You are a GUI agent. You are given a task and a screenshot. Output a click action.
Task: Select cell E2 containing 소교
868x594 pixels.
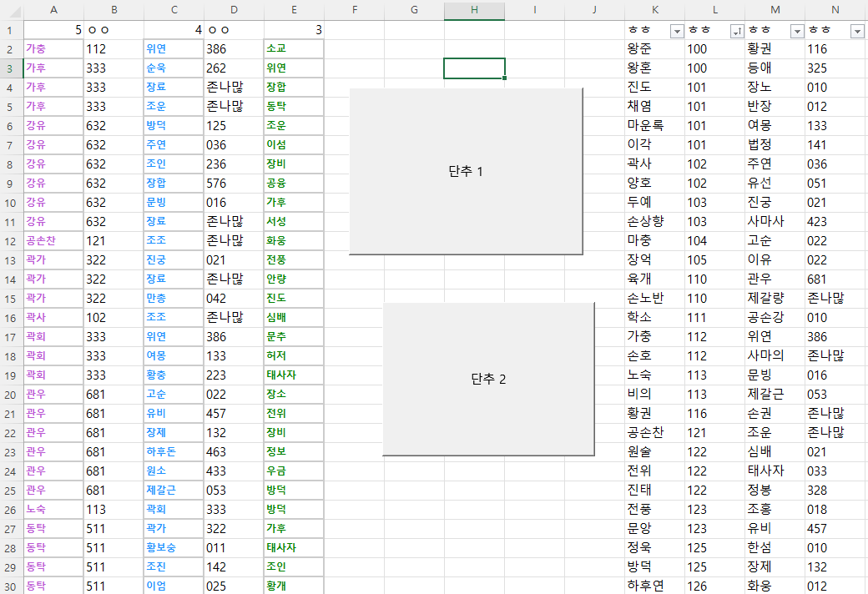pos(294,49)
